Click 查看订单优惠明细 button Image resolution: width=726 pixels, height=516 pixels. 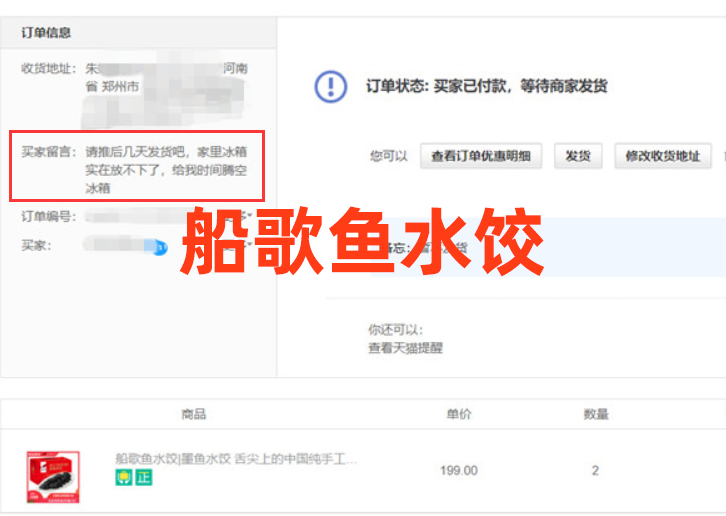click(x=480, y=156)
